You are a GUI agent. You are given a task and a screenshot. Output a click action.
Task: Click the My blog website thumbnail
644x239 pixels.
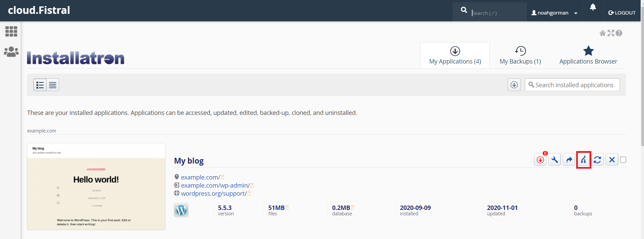click(x=96, y=186)
